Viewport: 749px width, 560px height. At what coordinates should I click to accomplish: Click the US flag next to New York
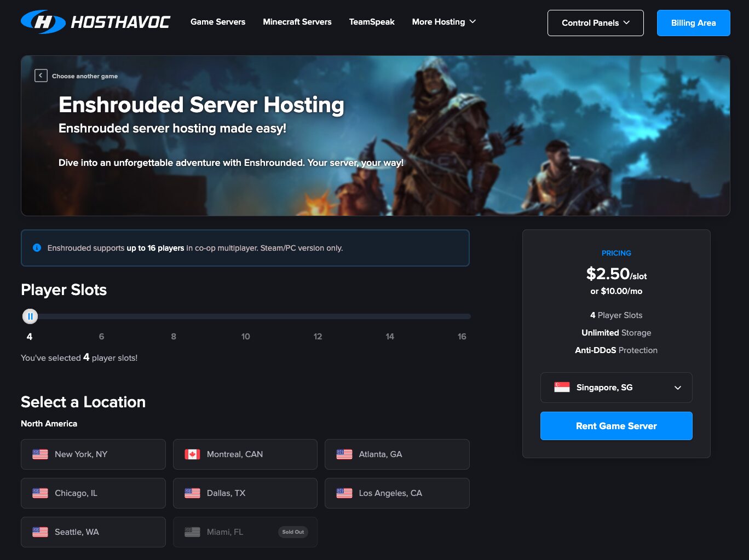[40, 454]
